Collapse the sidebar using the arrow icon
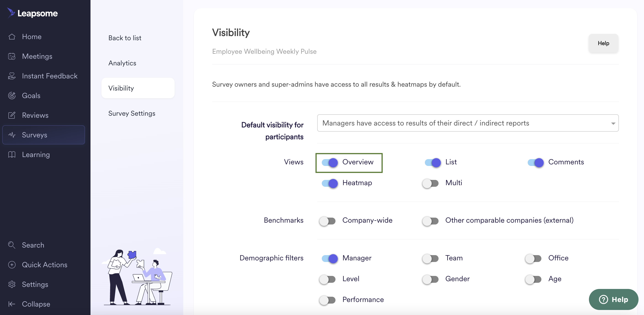The image size is (644, 315). tap(12, 304)
